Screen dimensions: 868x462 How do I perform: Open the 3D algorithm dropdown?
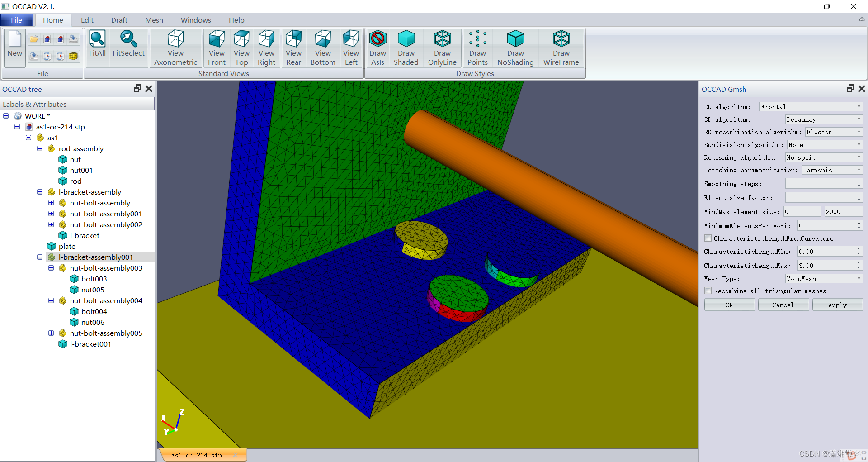click(x=824, y=119)
